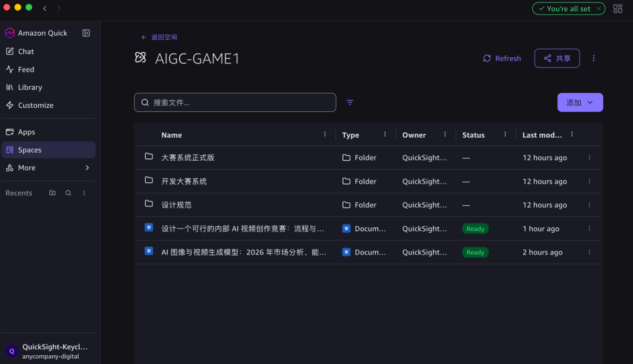This screenshot has width=633, height=364.
Task: Open the filter icon beside search
Action: (x=350, y=103)
